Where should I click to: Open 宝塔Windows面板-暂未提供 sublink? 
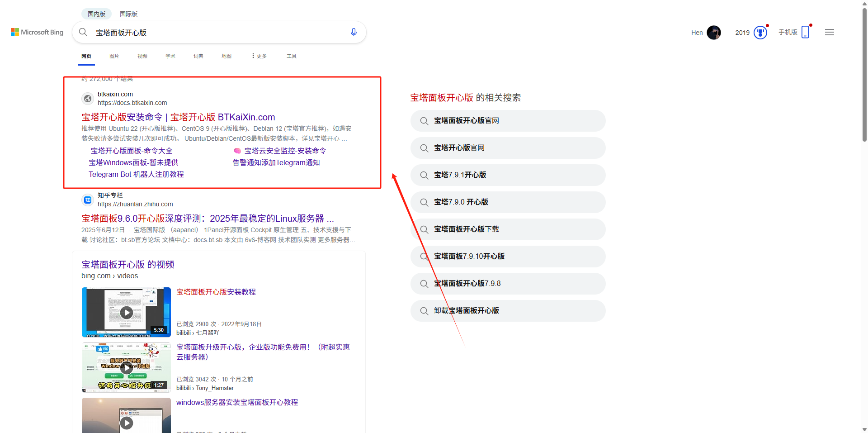point(133,162)
